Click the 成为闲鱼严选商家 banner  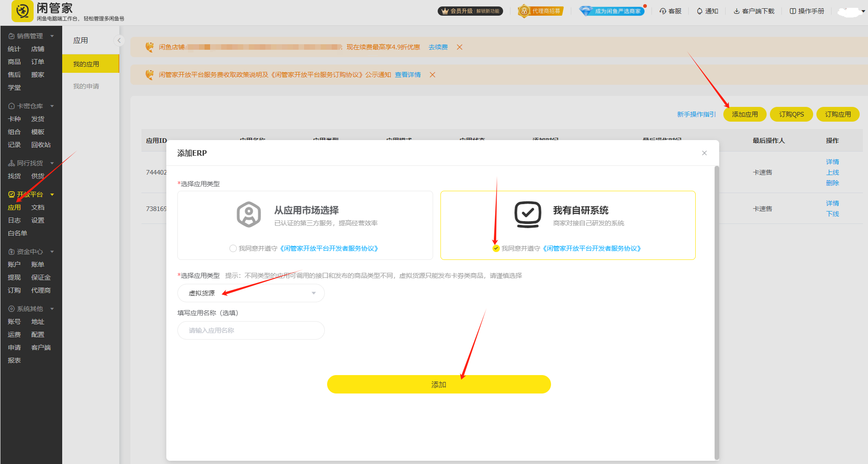(612, 10)
